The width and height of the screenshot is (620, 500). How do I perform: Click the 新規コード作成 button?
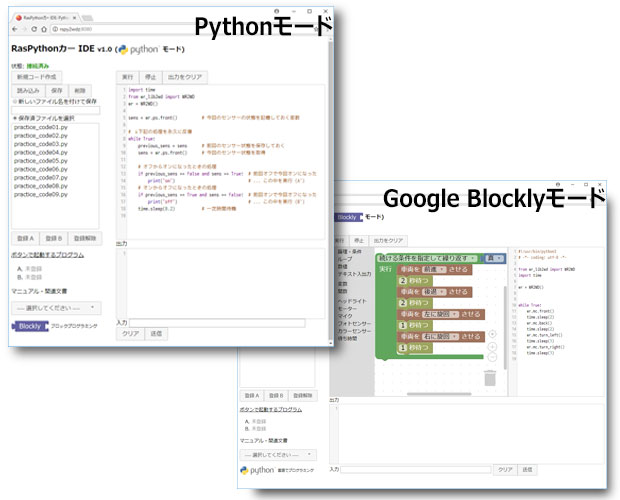[36, 77]
